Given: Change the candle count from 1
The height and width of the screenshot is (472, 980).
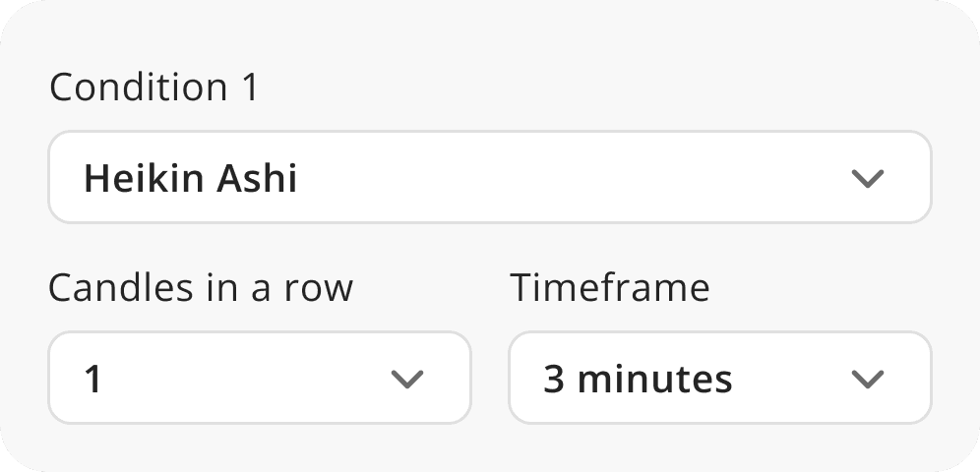Looking at the screenshot, I should (x=260, y=379).
